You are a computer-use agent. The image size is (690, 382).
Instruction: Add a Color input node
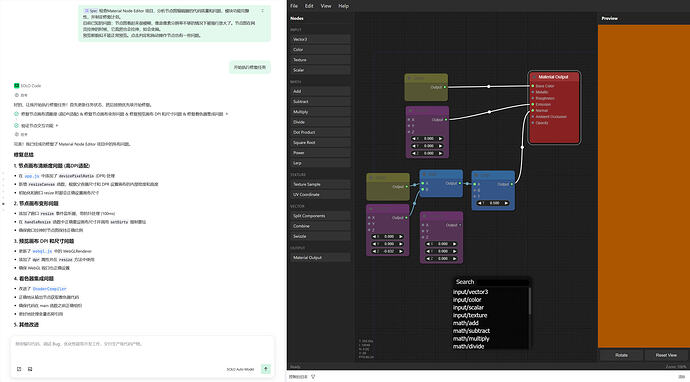tap(320, 49)
